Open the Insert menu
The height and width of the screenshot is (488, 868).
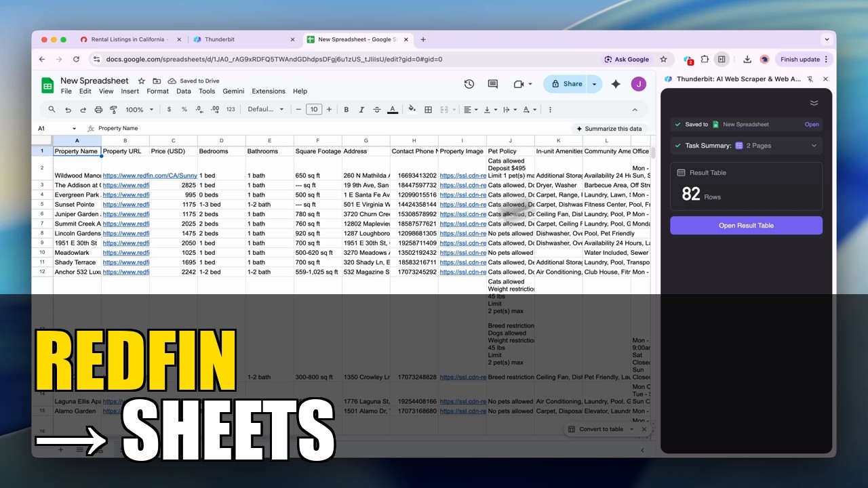[130, 91]
